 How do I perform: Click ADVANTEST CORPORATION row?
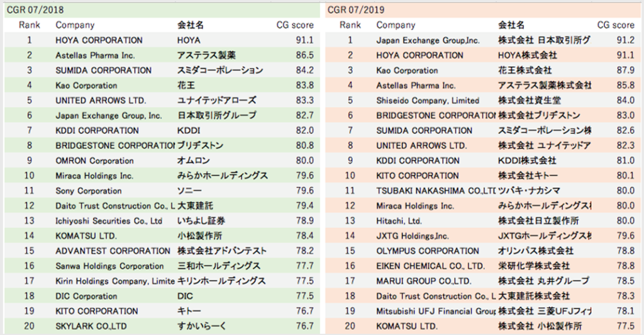coord(162,251)
